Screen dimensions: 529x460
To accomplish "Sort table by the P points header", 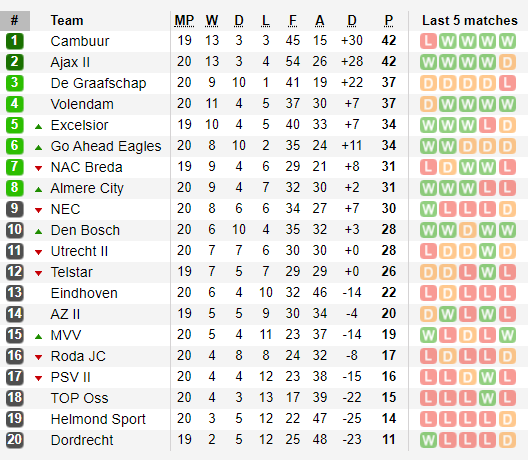I will tap(389, 21).
